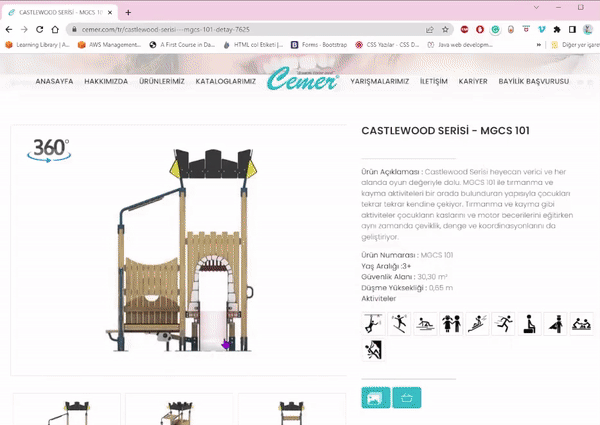600x425 pixels.
Task: Open ÜRÜNLERİMİZ menu item
Action: [161, 81]
